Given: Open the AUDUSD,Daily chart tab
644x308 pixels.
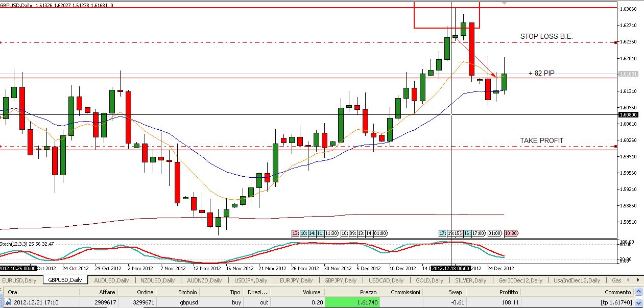Looking at the screenshot, I should tap(112, 280).
